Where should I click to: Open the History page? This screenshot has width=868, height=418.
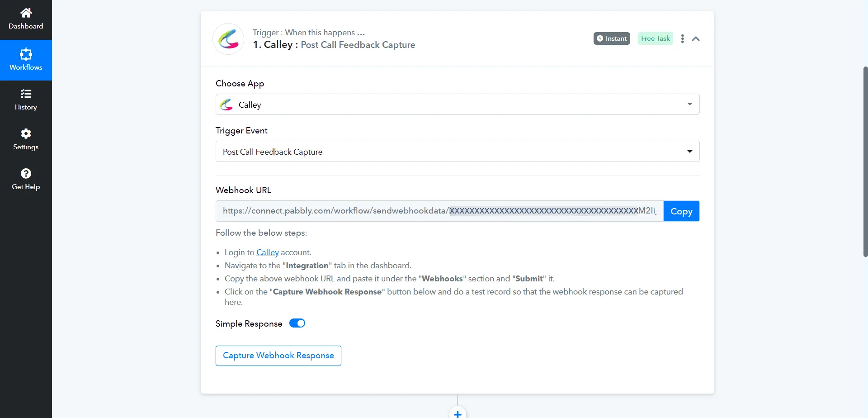(26, 100)
